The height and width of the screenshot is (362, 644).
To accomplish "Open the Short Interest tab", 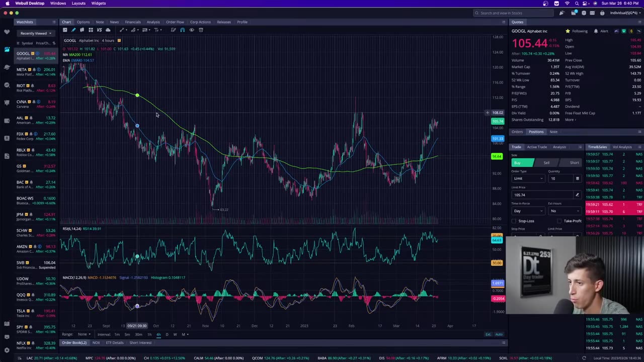I will (140, 343).
